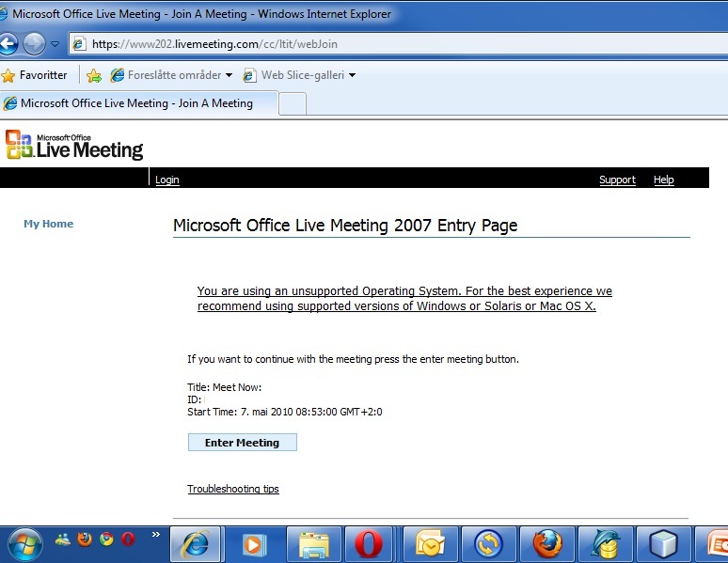Open the MySQL dolphin taskbar icon
This screenshot has width=728, height=563.
click(606, 544)
